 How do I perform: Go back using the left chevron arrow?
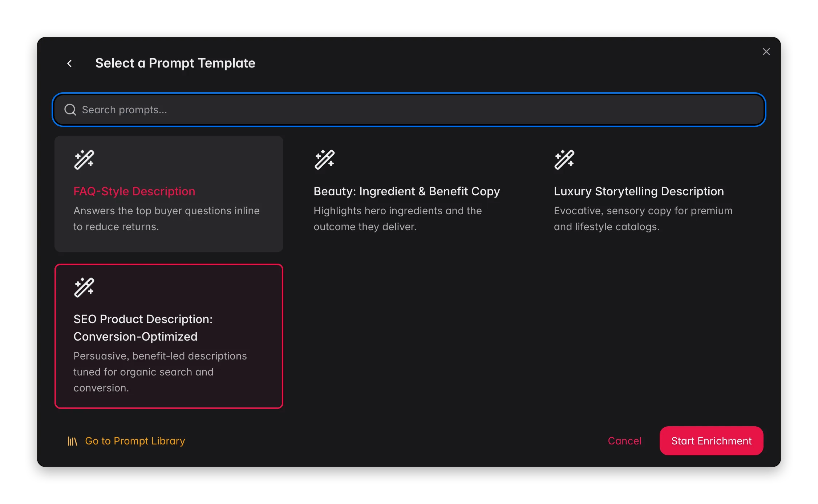(x=69, y=64)
